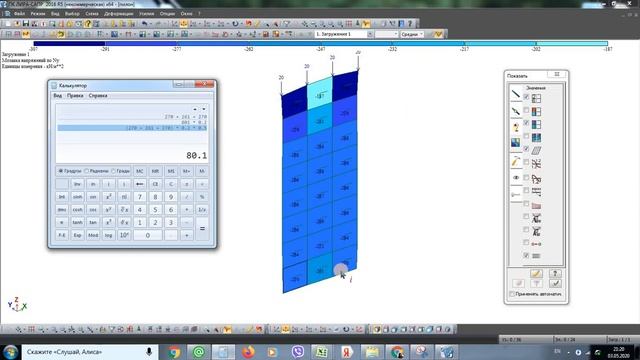Open Excel from the taskbar
This screenshot has width=640, height=360.
pos(322,352)
